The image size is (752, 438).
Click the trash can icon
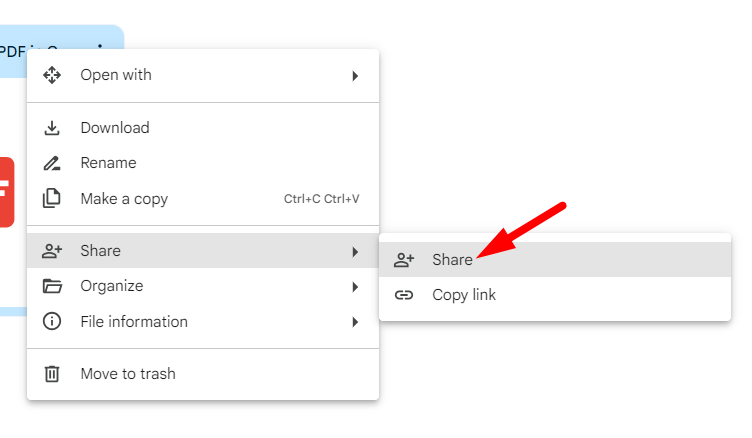pyautogui.click(x=52, y=374)
